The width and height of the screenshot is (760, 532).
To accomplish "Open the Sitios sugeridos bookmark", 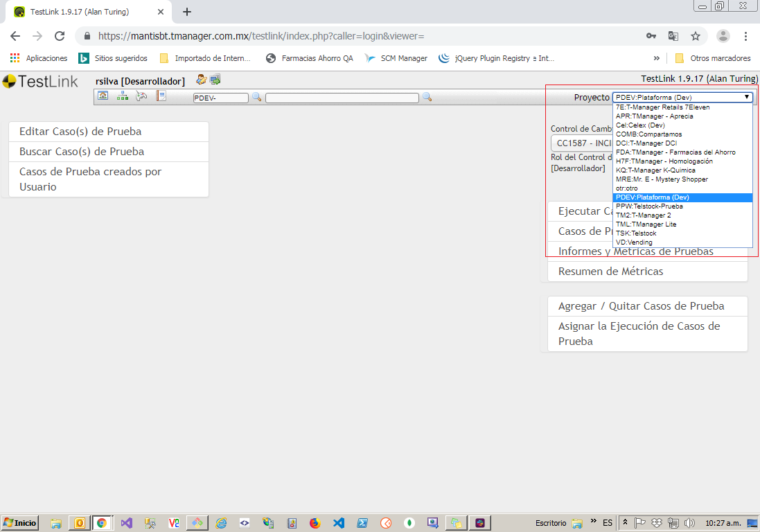I will tap(113, 58).
